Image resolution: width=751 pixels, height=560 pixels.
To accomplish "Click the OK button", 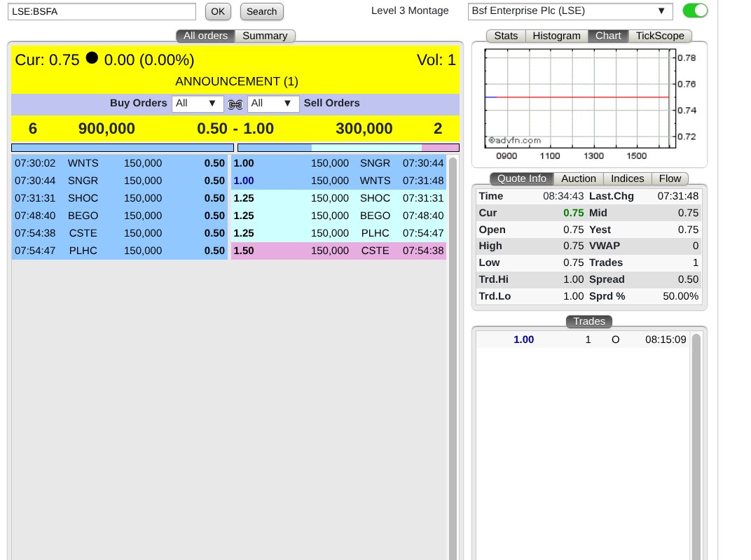I will (218, 11).
